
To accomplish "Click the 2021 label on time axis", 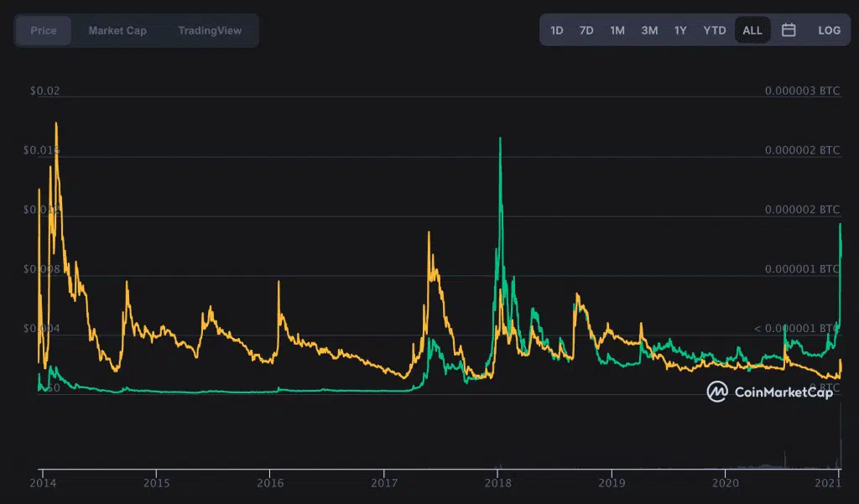I will [828, 483].
